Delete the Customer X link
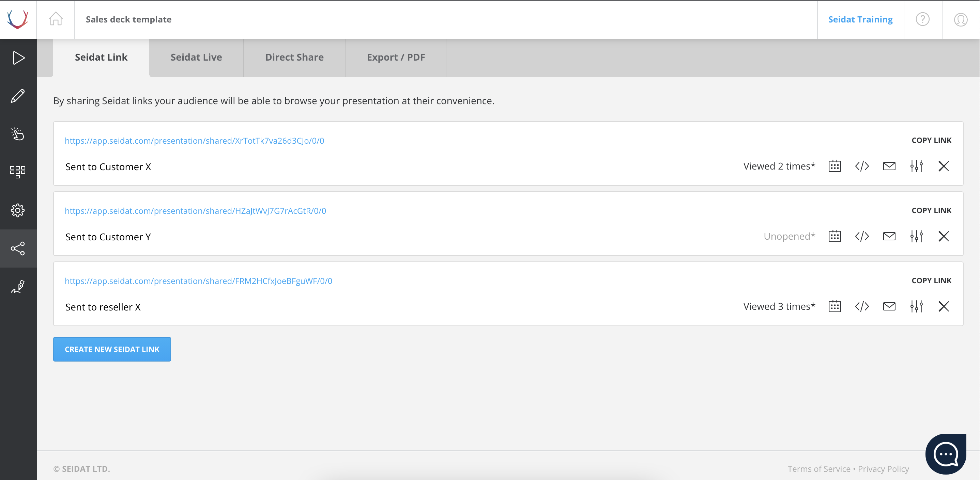The width and height of the screenshot is (980, 480). (x=944, y=166)
